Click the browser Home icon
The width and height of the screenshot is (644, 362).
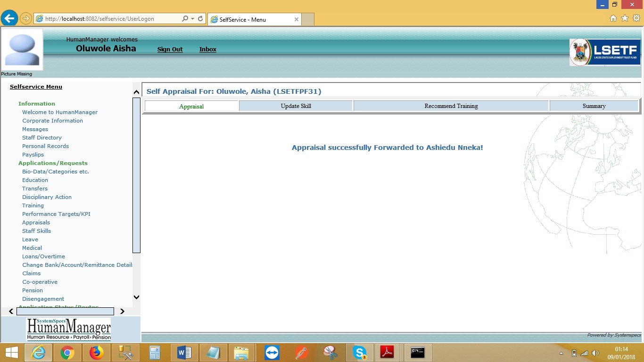pos(613,18)
